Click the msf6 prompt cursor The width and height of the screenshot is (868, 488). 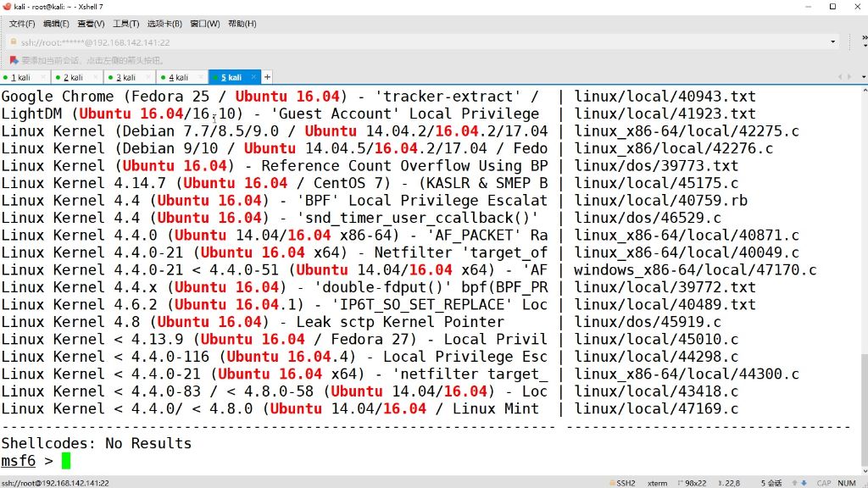click(x=66, y=460)
